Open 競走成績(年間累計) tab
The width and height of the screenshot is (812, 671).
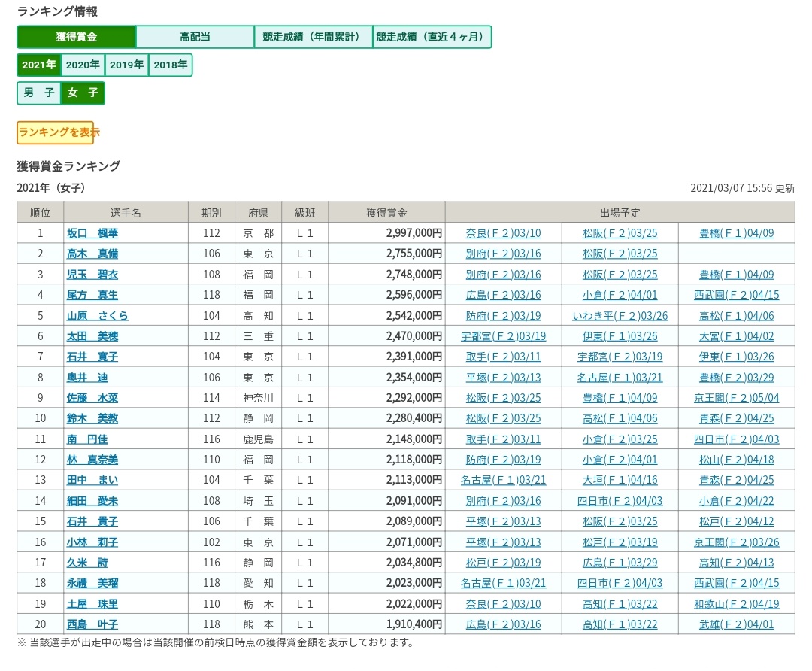coord(314,37)
